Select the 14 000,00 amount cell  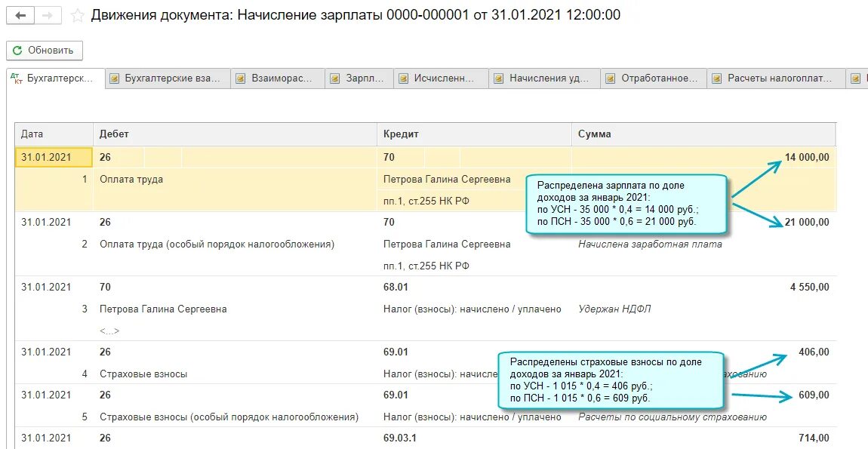pos(807,157)
